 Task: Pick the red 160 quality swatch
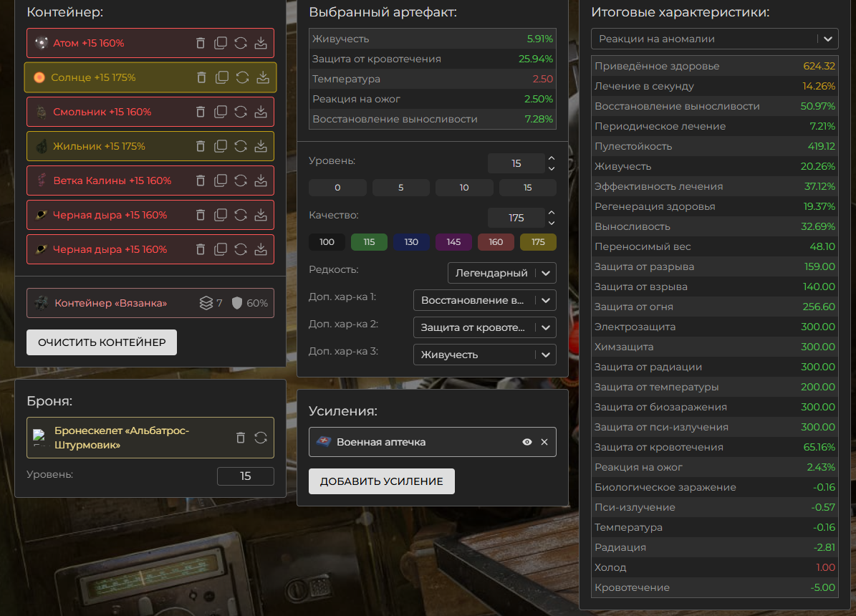496,242
